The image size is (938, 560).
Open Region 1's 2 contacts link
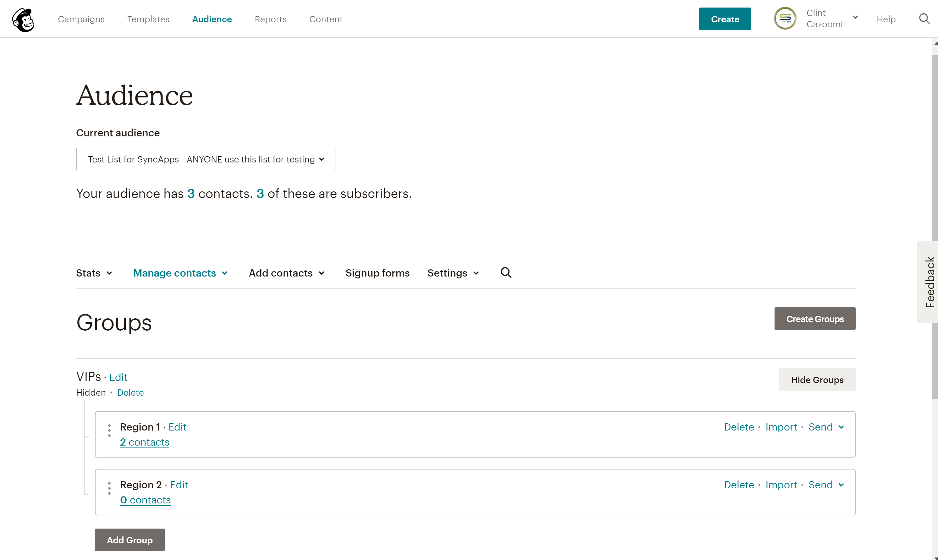tap(145, 442)
